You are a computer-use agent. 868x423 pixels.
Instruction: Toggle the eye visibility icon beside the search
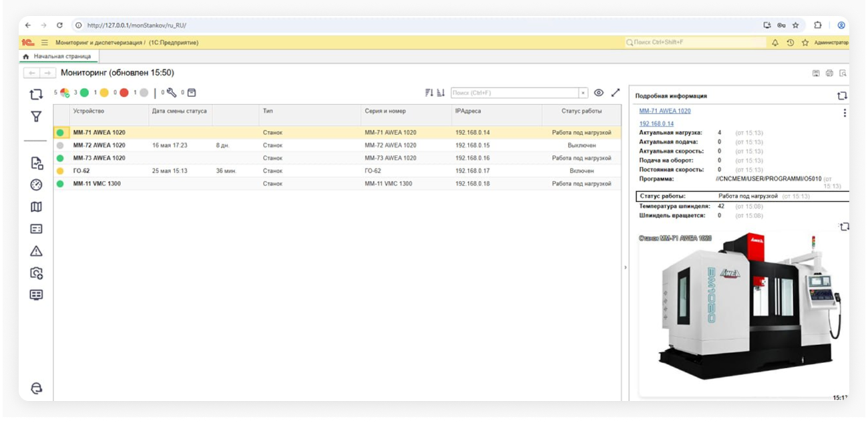coord(598,93)
